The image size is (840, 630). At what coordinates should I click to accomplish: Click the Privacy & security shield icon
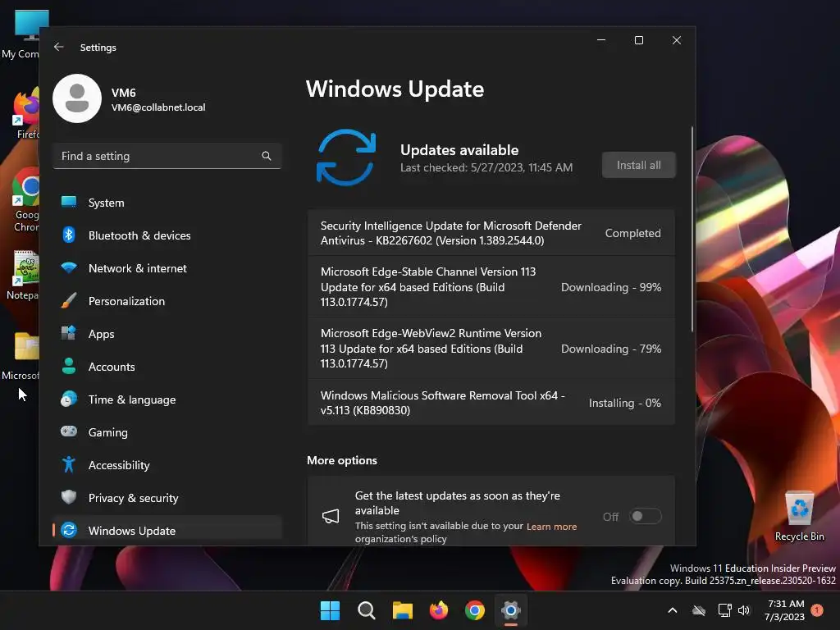(69, 497)
